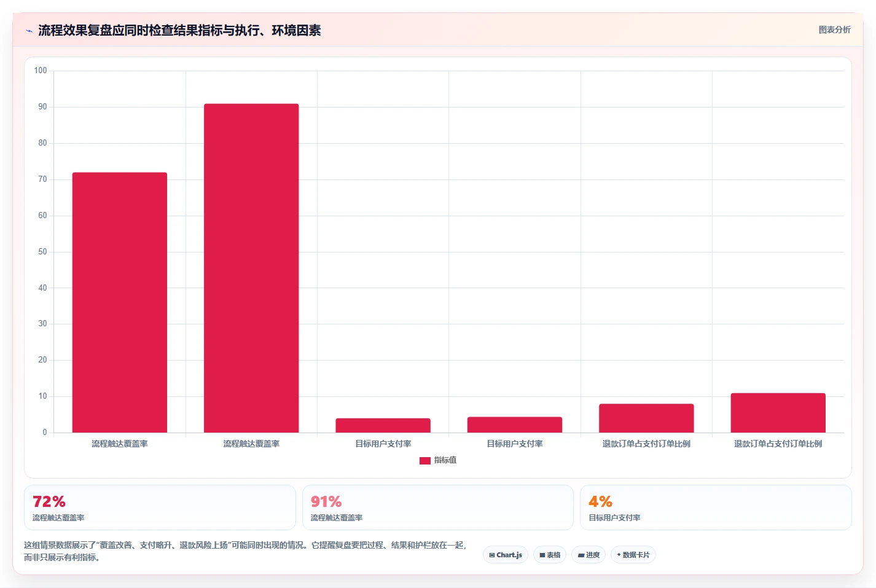The width and height of the screenshot is (876, 588).
Task: Click the 进度 pill tag
Action: [589, 555]
